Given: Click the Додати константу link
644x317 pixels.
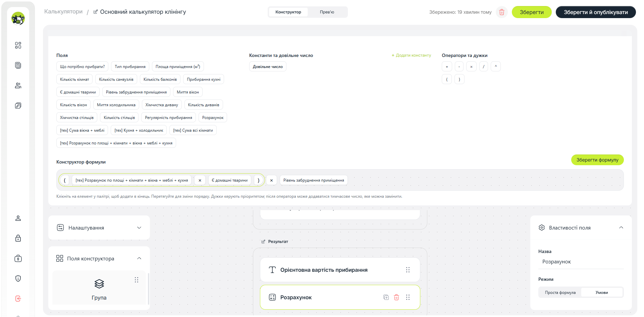Looking at the screenshot, I should [x=411, y=55].
